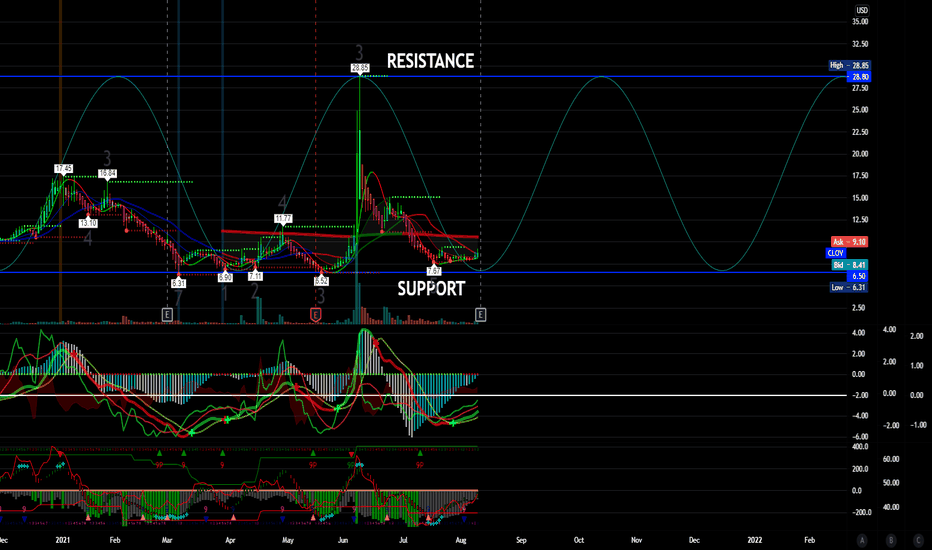
Task: Click the Bid 8.41 tag
Action: pyautogui.click(x=849, y=265)
